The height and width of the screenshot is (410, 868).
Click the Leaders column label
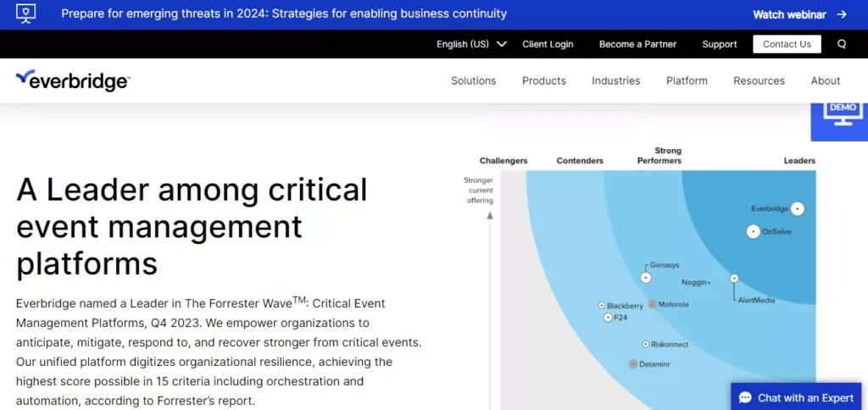click(799, 161)
